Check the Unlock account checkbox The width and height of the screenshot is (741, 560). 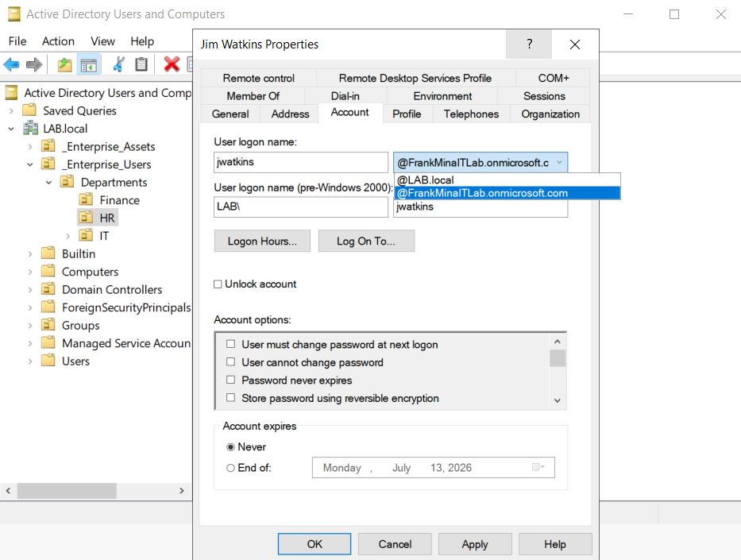218,284
